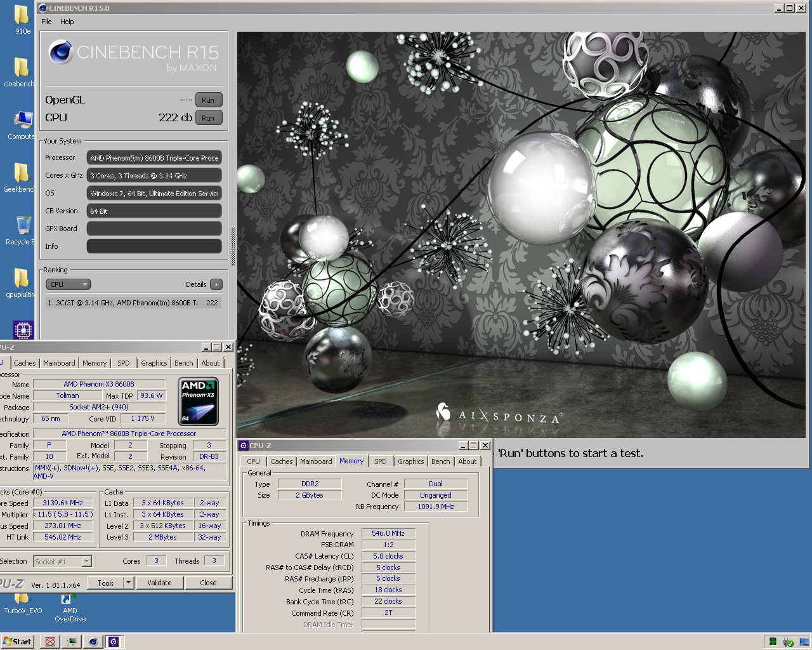The height and width of the screenshot is (650, 812).
Task: Click the '222 cb' CPU score
Action: click(176, 117)
